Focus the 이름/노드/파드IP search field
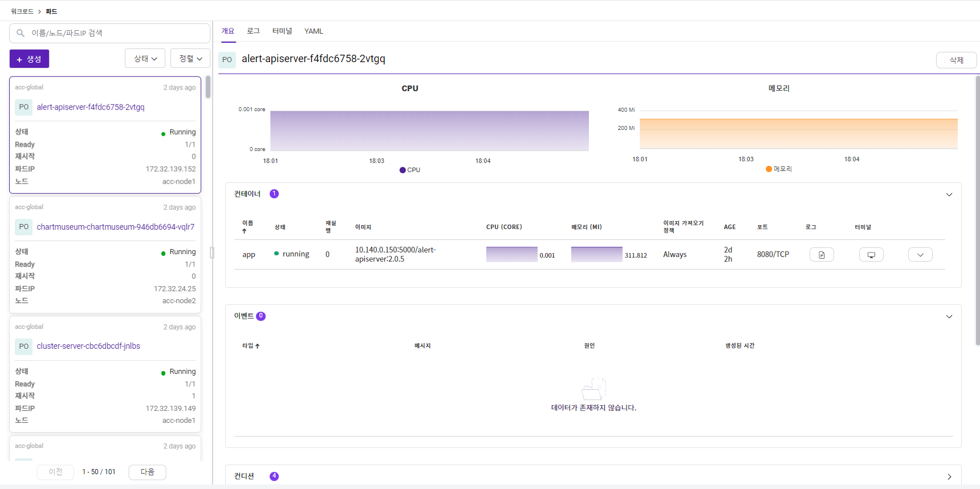980x489 pixels. pyautogui.click(x=109, y=33)
